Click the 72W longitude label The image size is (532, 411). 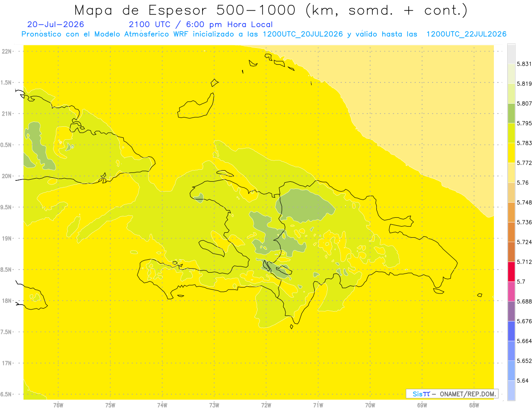coord(266,405)
